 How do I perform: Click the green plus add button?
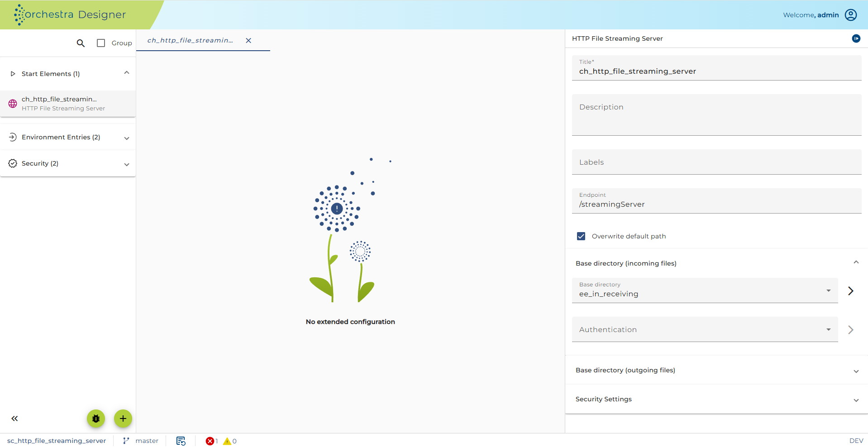(x=123, y=418)
